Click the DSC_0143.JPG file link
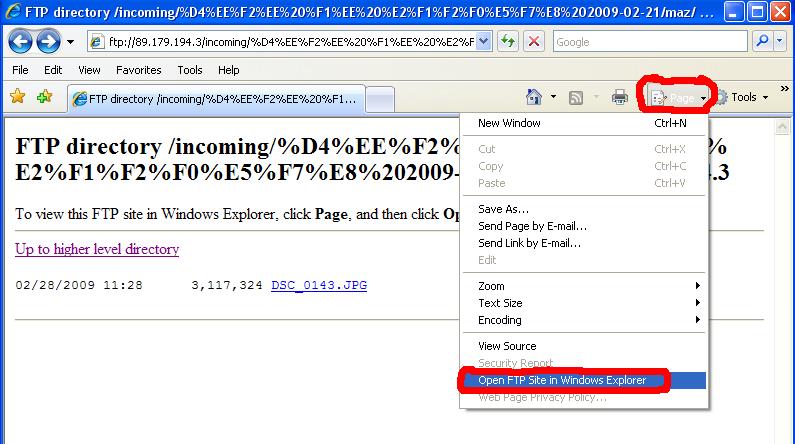Image resolution: width=795 pixels, height=444 pixels. (x=318, y=285)
